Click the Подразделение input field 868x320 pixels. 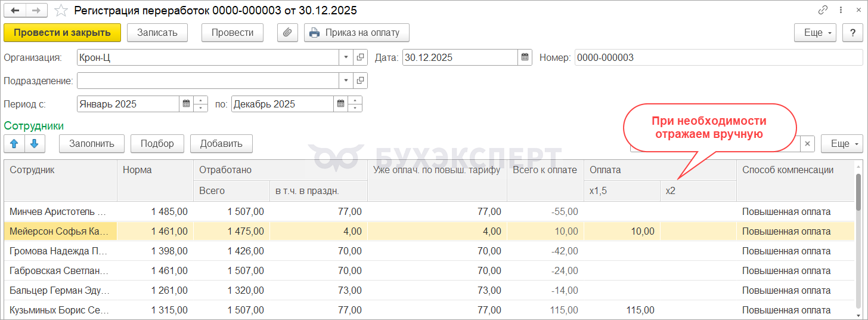208,81
